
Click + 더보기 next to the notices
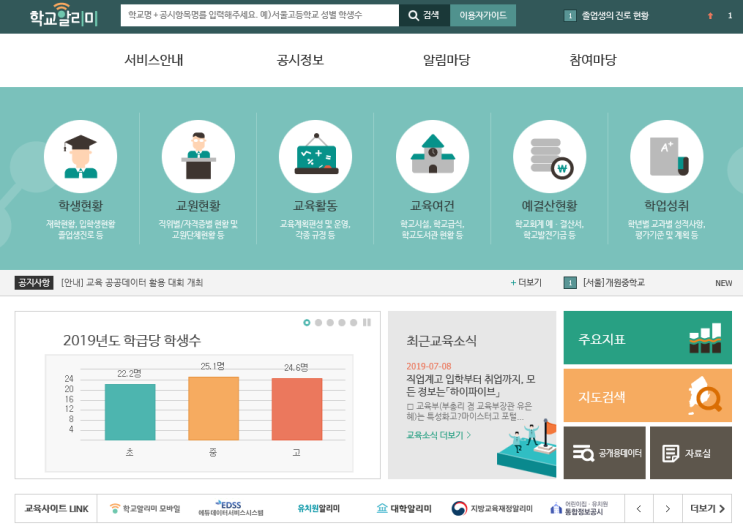pos(526,283)
